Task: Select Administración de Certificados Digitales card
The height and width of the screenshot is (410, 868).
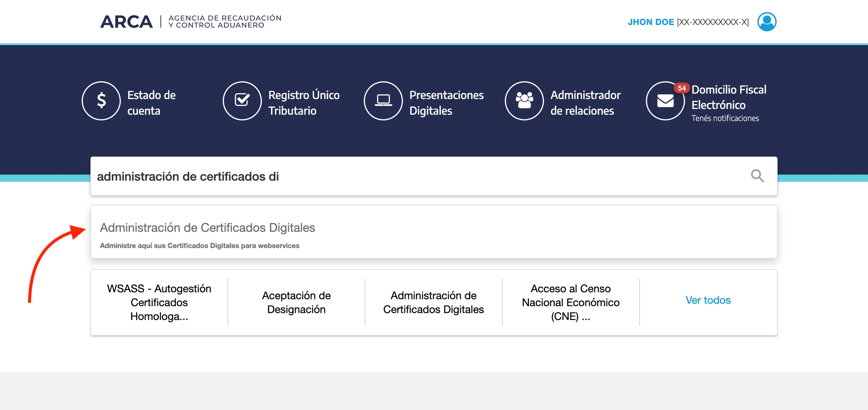Action: [433, 302]
